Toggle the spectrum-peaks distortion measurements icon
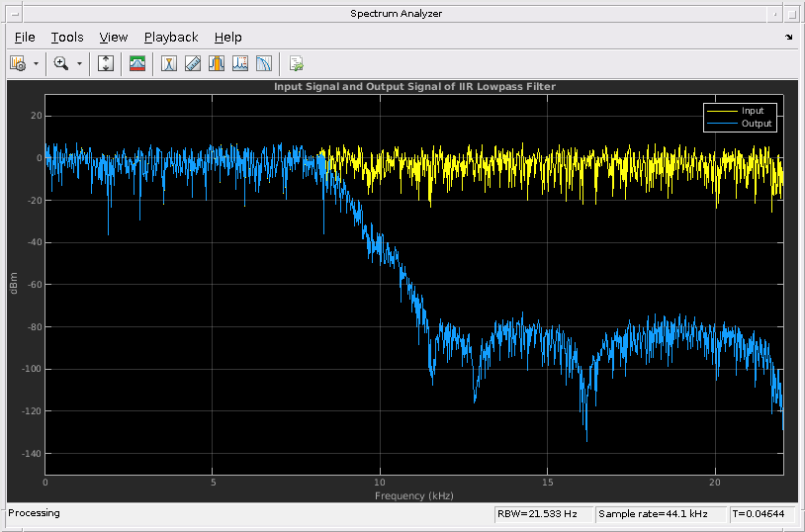The height and width of the screenshot is (532, 805). point(240,63)
